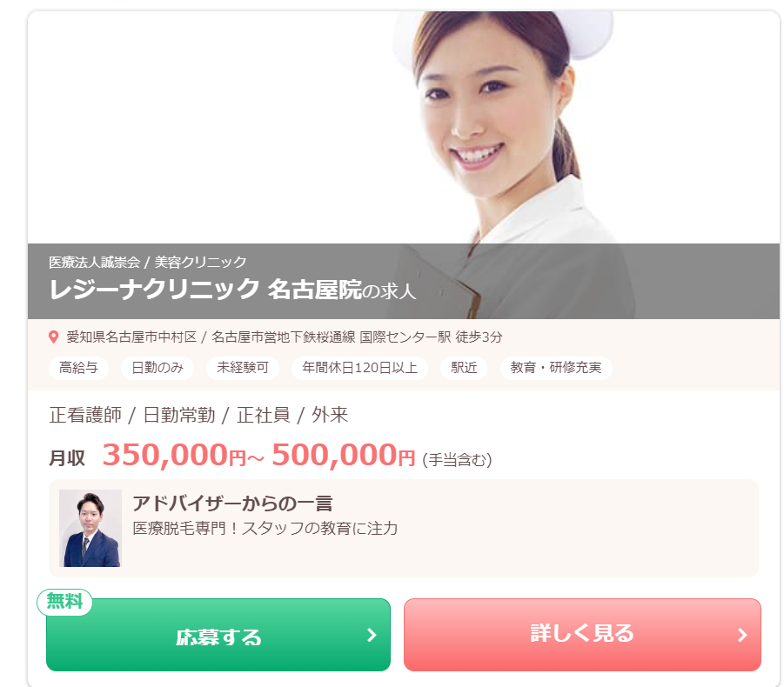Click the 無料 badge
The image size is (784, 687).
(64, 602)
